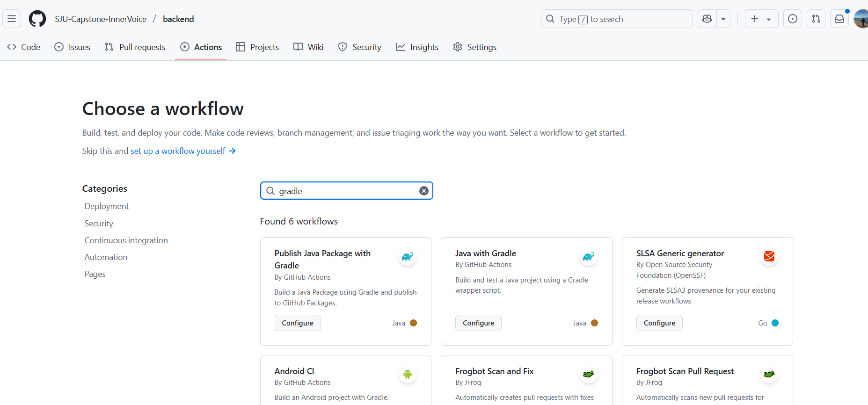Select Security category in sidebar
868x405 pixels.
point(99,224)
